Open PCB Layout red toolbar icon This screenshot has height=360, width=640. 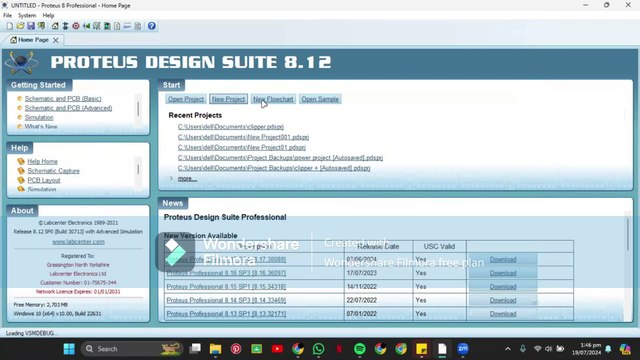pyautogui.click(x=76, y=26)
